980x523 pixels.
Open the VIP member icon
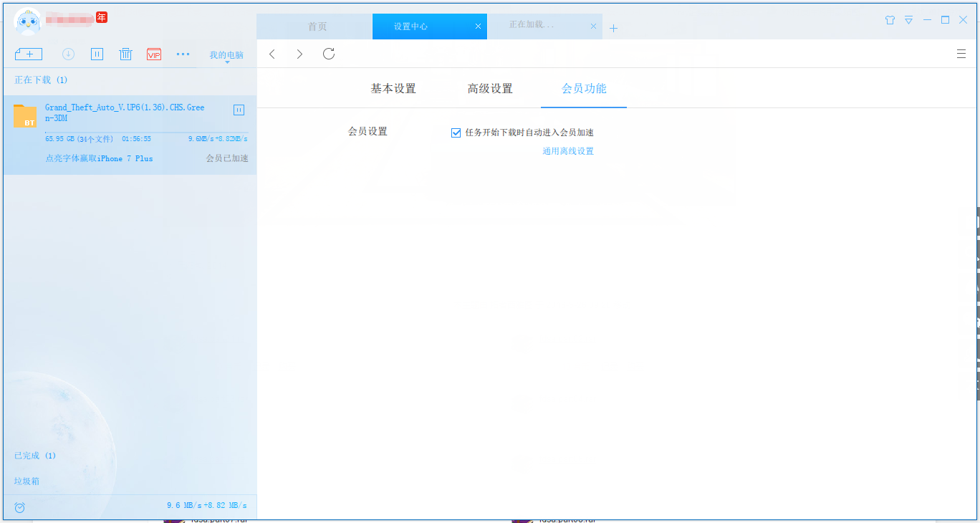tap(154, 54)
